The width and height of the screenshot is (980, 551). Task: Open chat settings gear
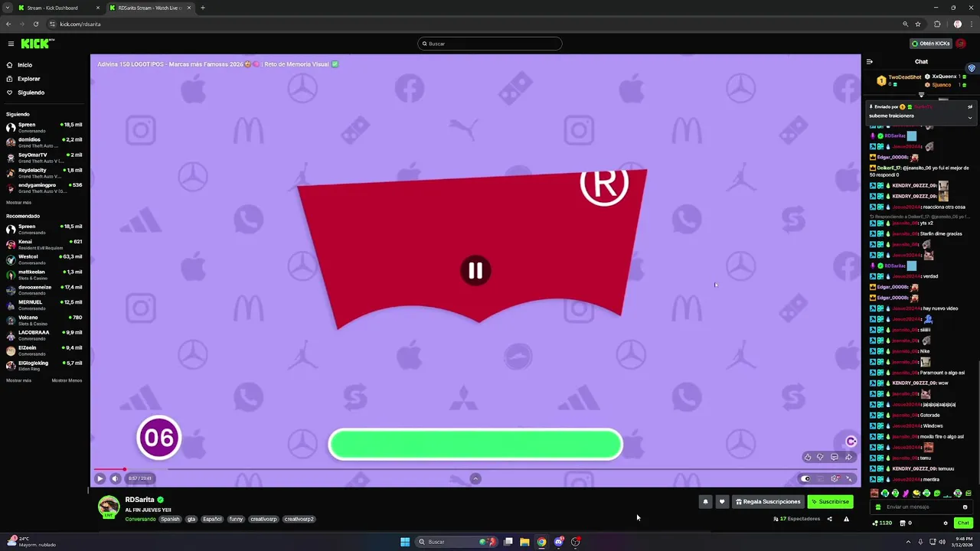(x=946, y=523)
